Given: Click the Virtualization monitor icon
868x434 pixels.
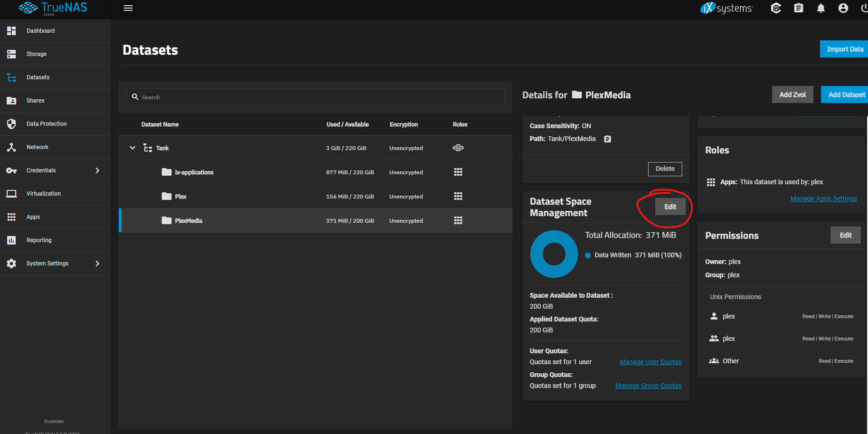Looking at the screenshot, I should pyautogui.click(x=11, y=194).
